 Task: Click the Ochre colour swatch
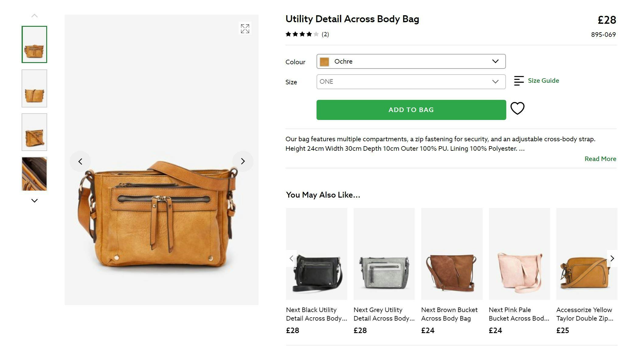[x=324, y=62]
